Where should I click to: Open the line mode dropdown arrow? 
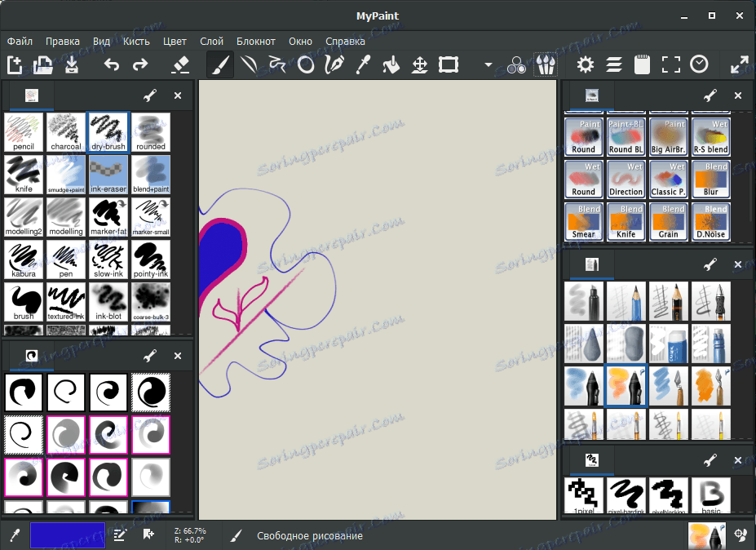click(x=488, y=64)
